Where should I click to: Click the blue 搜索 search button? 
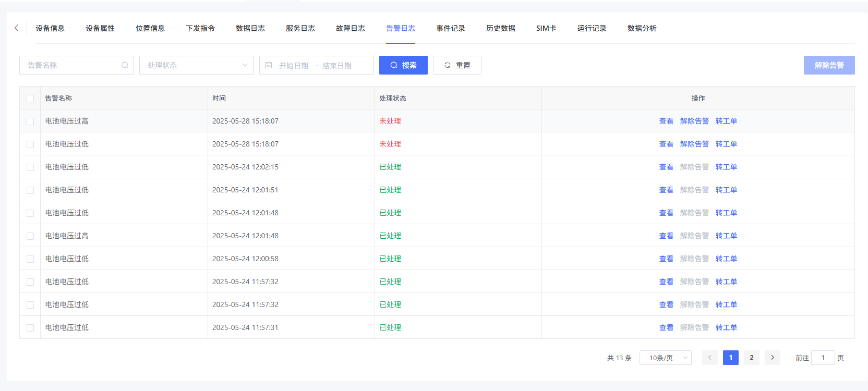click(403, 65)
